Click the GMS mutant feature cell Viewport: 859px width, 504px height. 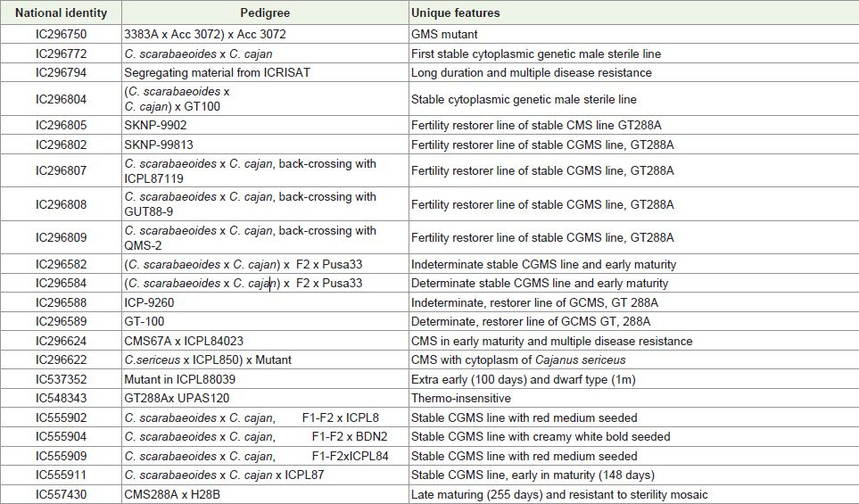click(634, 34)
